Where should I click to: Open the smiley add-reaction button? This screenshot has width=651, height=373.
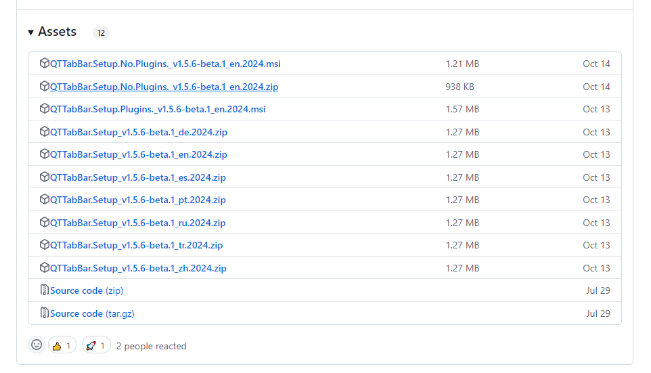pyautogui.click(x=37, y=345)
